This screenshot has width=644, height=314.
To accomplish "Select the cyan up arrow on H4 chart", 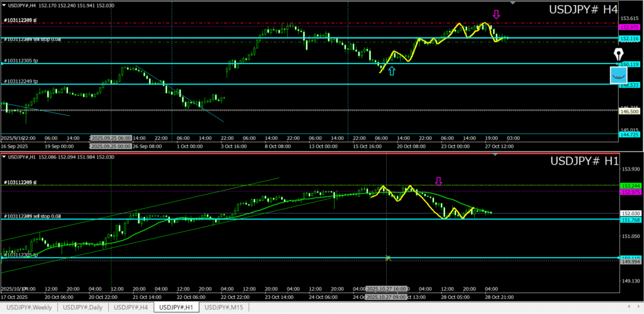I will tap(392, 71).
